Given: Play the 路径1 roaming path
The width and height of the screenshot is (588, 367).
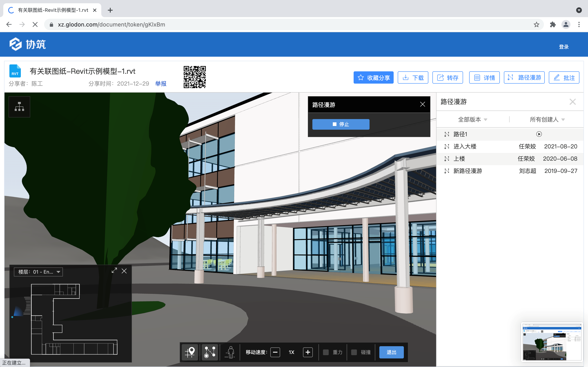Looking at the screenshot, I should (x=539, y=134).
